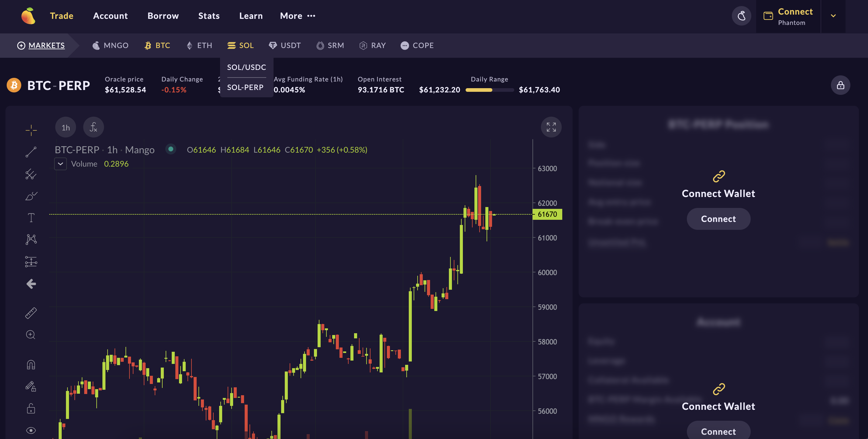Open the indicators fx button
This screenshot has width=868, height=439.
click(93, 127)
